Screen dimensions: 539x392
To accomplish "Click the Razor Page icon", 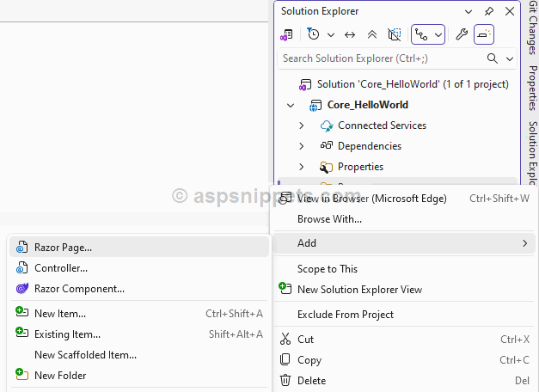I will 22,247.
